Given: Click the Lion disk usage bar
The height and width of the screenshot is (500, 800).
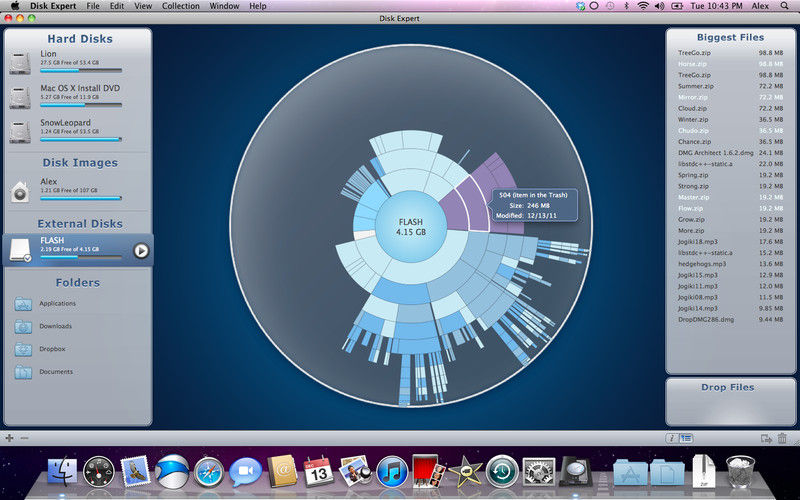Looking at the screenshot, I should pos(81,70).
